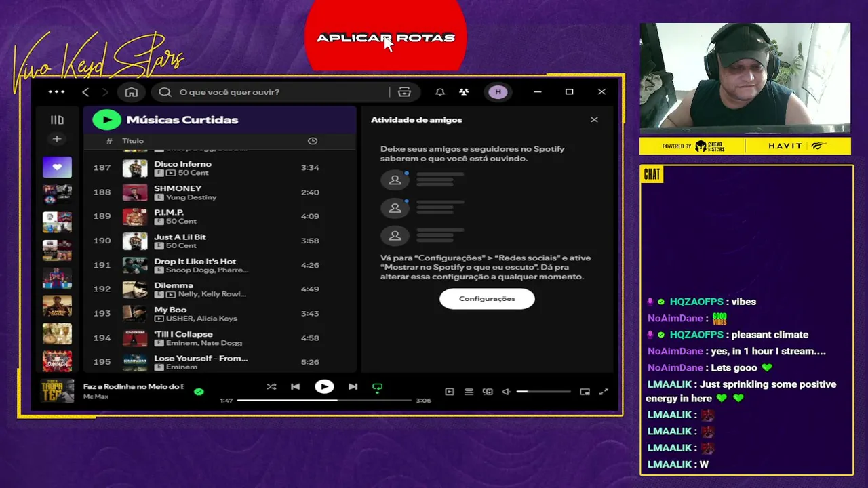This screenshot has width=868, height=488.
Task: Close the Atividade de amigos panel
Action: click(594, 120)
